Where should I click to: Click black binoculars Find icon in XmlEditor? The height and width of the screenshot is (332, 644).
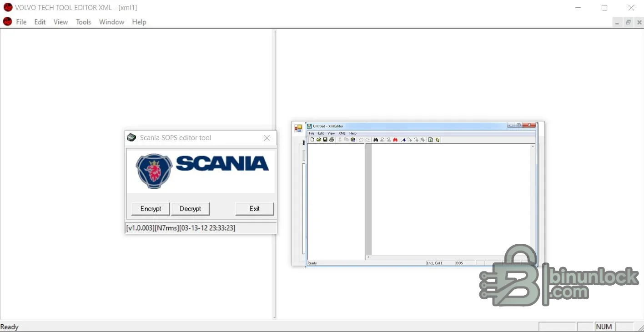point(376,140)
